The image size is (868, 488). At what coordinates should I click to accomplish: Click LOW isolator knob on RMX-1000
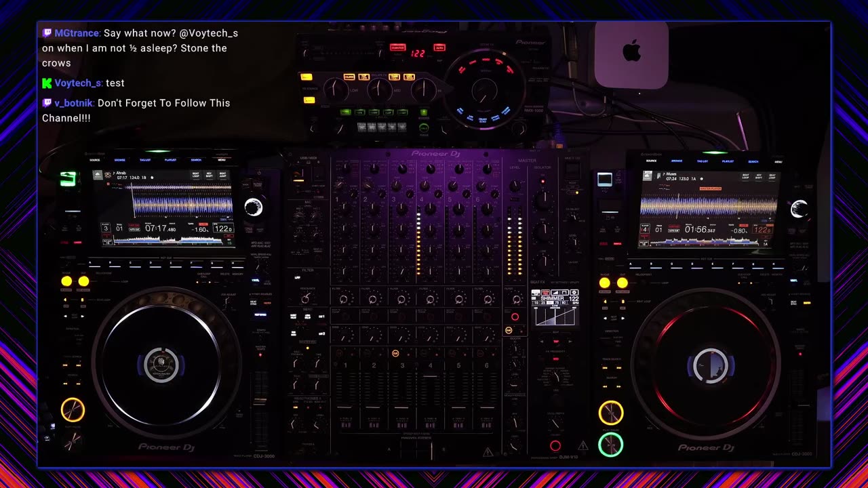(336, 89)
